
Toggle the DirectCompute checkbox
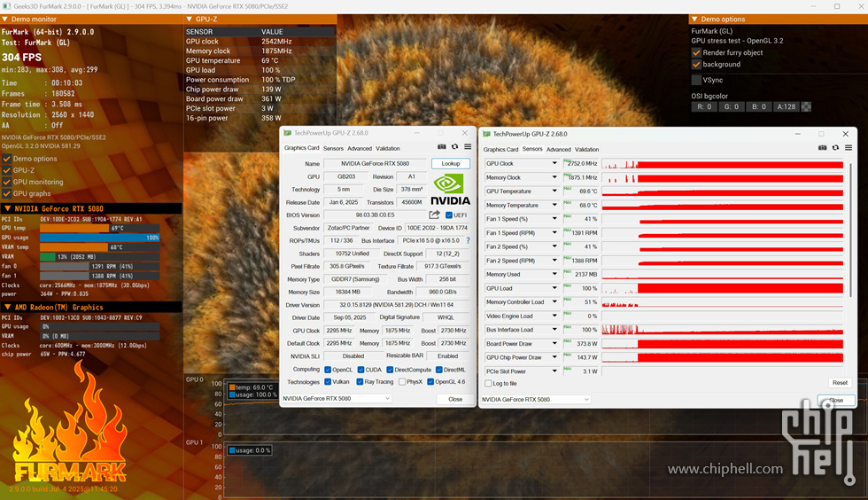(x=390, y=370)
